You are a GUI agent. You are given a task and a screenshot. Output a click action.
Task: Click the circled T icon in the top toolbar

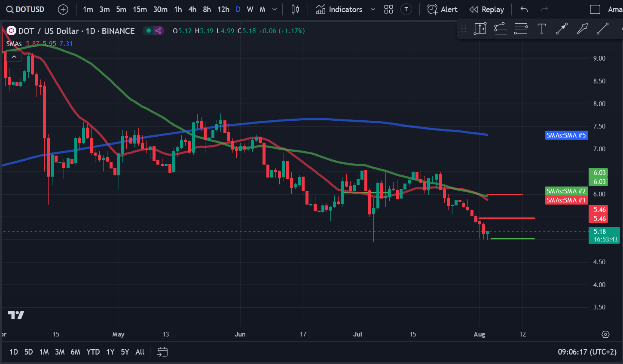406,9
